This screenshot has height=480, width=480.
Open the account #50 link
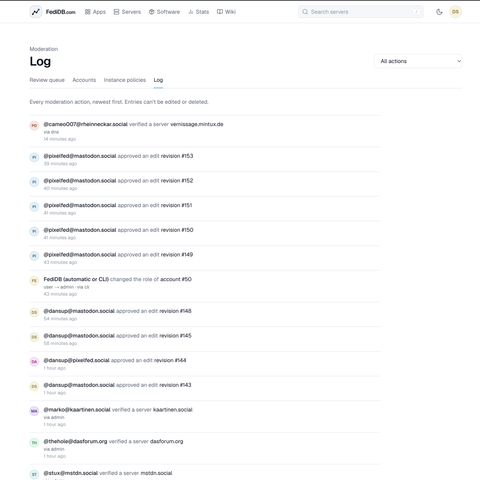pos(176,279)
